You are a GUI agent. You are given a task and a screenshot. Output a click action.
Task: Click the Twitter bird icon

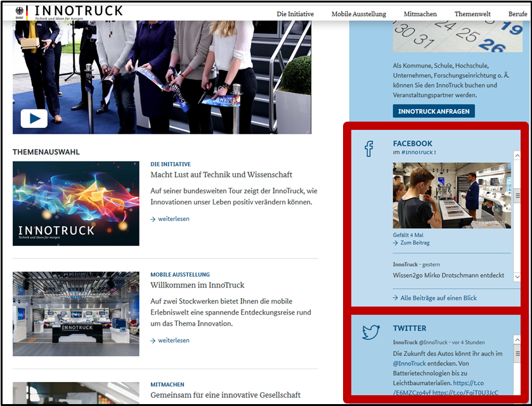[x=370, y=332]
